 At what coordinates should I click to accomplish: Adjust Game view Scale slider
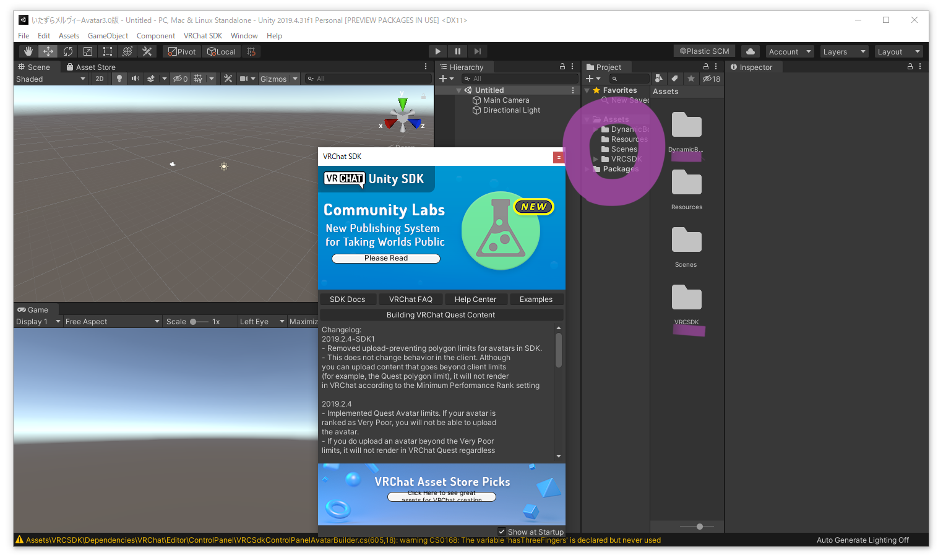(199, 322)
